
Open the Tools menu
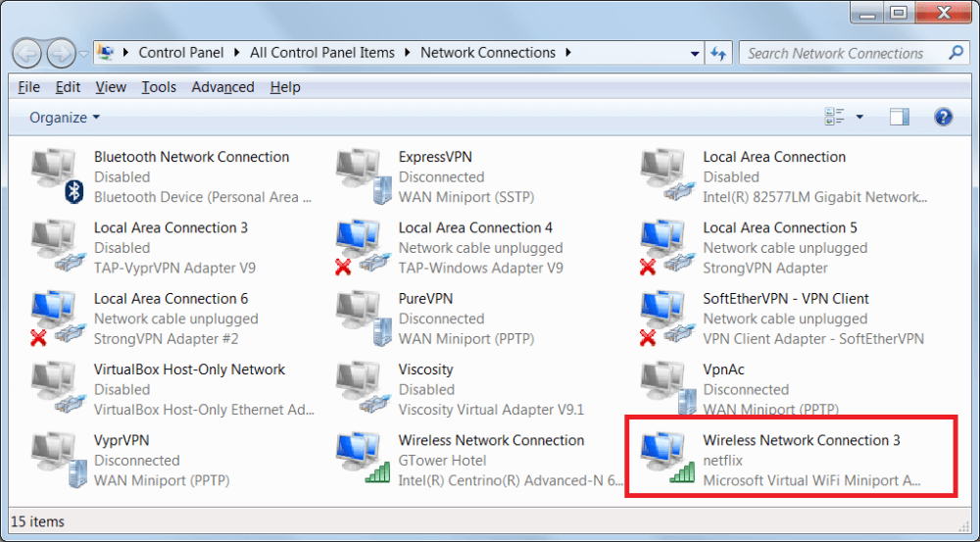[x=159, y=87]
